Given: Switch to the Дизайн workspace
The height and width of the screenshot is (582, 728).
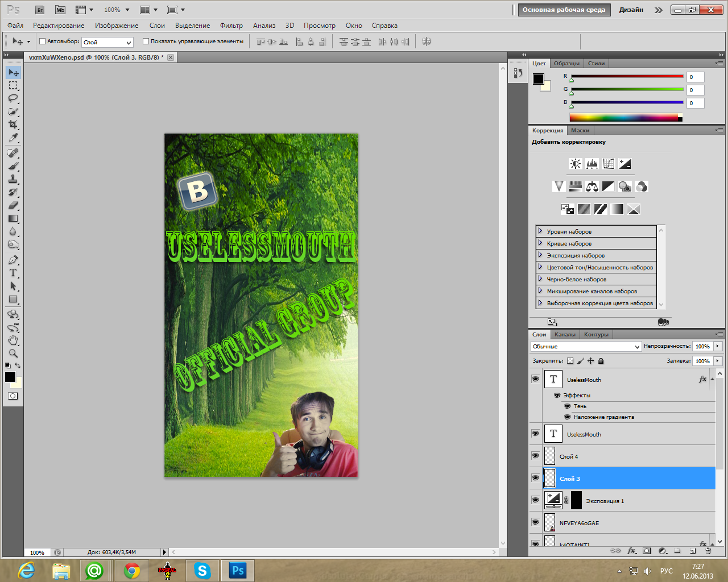Looking at the screenshot, I should 631,10.
